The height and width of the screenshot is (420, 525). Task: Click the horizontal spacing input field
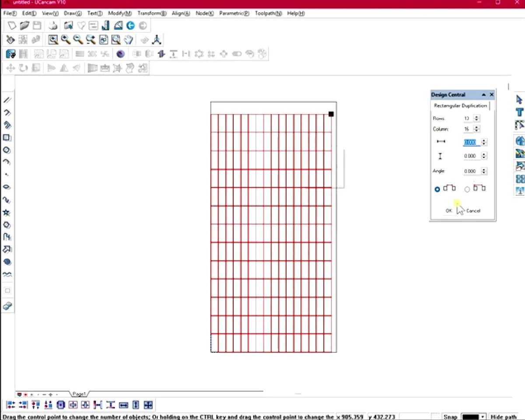tap(470, 142)
